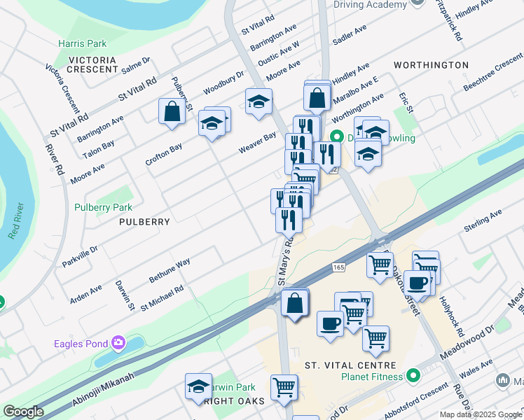Open the Google logo link
The height and width of the screenshot is (420, 524).
[23, 412]
